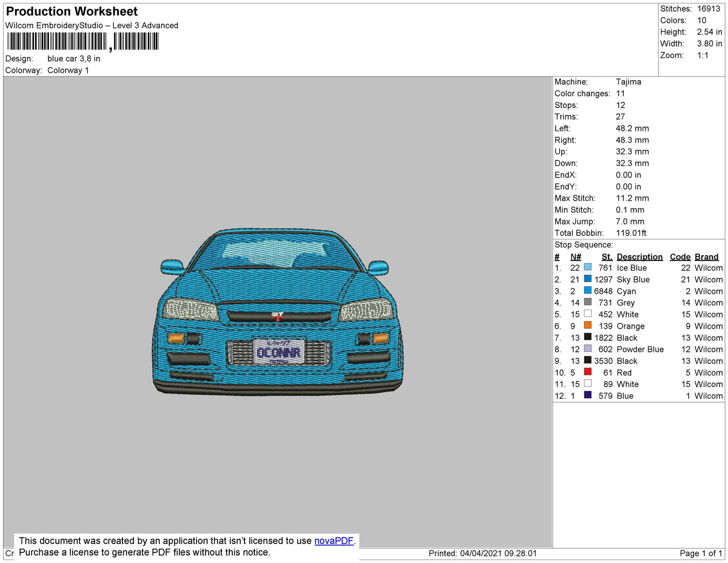Click the White description in row 5
The width and height of the screenshot is (728, 563).
click(x=627, y=314)
